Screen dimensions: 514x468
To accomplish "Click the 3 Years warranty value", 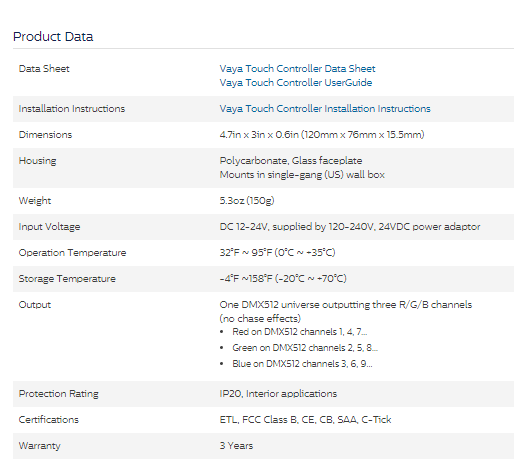I will click(x=236, y=446).
